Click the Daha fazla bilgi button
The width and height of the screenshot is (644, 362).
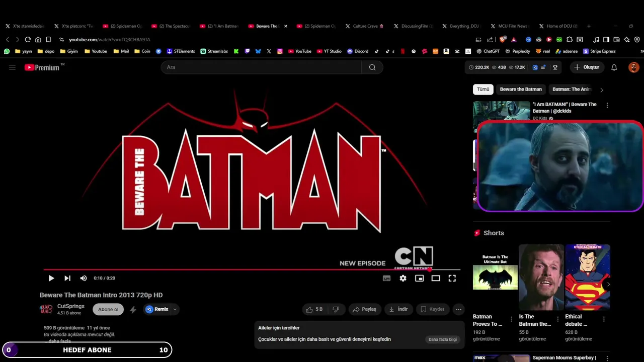point(443,339)
